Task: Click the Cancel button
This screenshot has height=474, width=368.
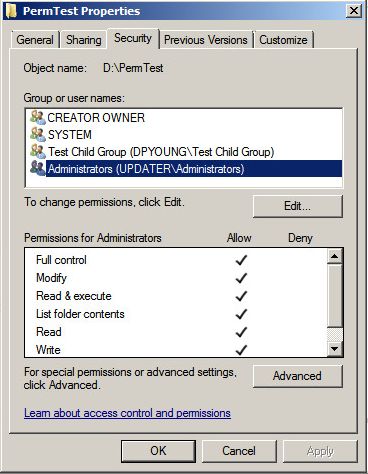Action: [239, 451]
